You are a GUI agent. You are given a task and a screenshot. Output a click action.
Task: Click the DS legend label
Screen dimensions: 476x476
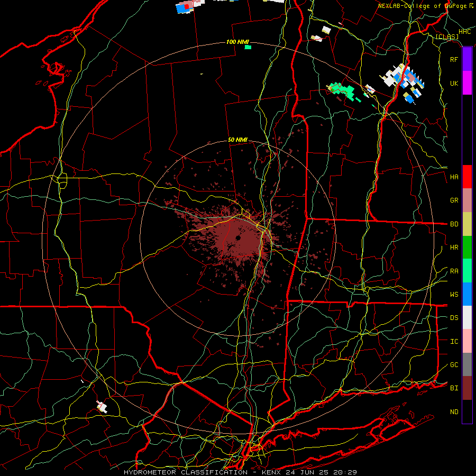454,318
